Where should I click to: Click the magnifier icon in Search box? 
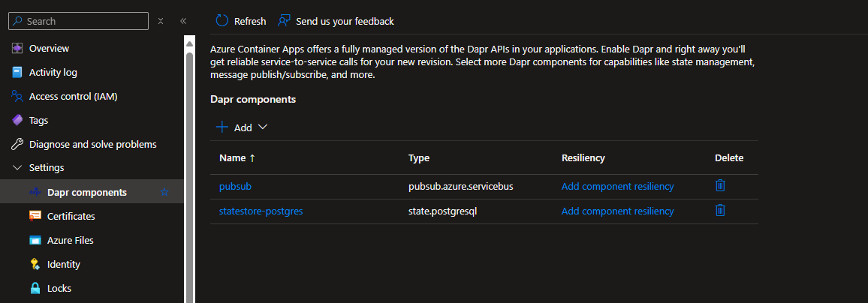click(x=18, y=21)
